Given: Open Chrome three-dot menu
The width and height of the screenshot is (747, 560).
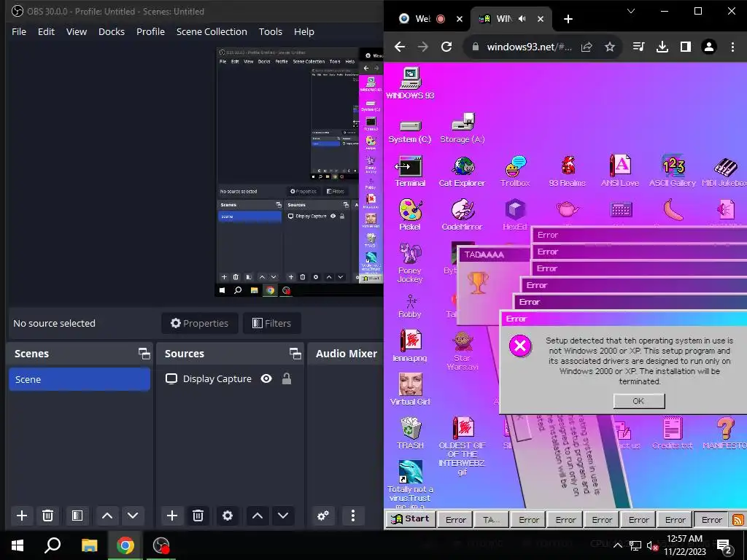Looking at the screenshot, I should click(732, 47).
